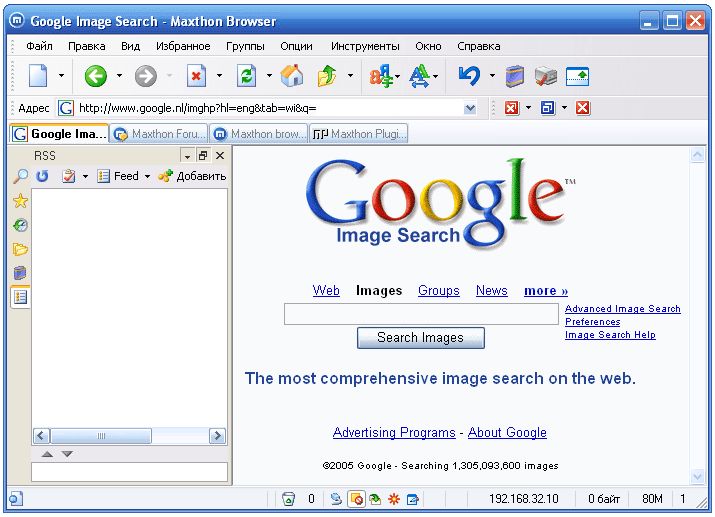Open Advanced Image Search link

622,309
